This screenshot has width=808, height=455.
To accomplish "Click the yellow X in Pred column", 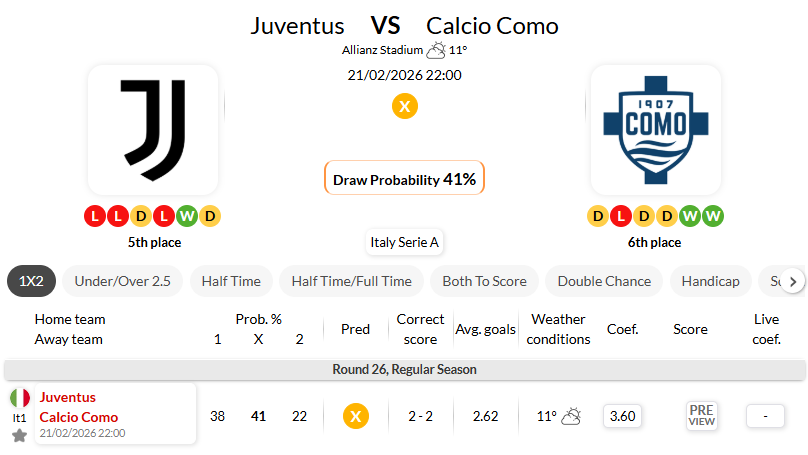I will [x=355, y=416].
